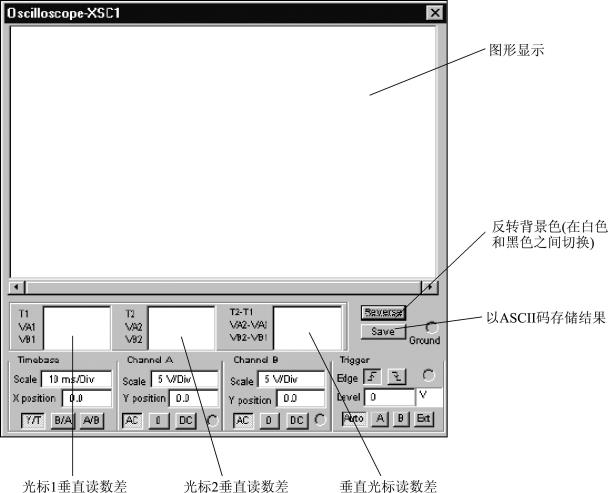
Task: Select Auto trigger mode
Action: (x=354, y=419)
